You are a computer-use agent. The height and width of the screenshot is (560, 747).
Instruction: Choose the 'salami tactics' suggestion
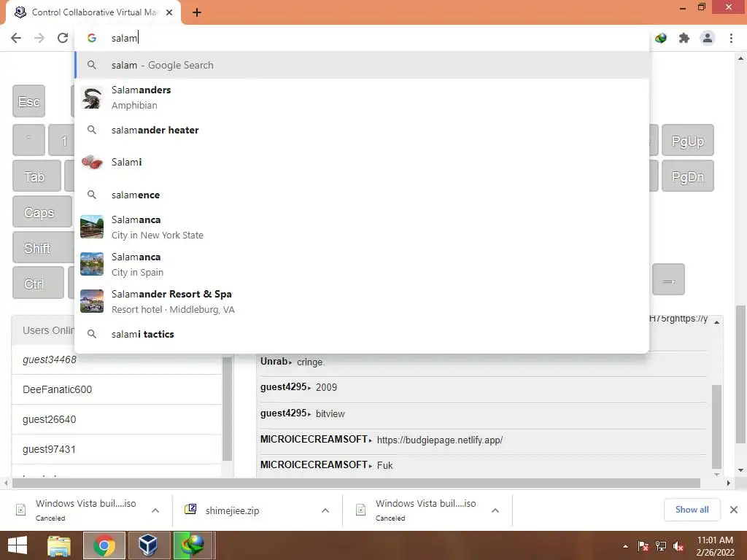pyautogui.click(x=362, y=334)
